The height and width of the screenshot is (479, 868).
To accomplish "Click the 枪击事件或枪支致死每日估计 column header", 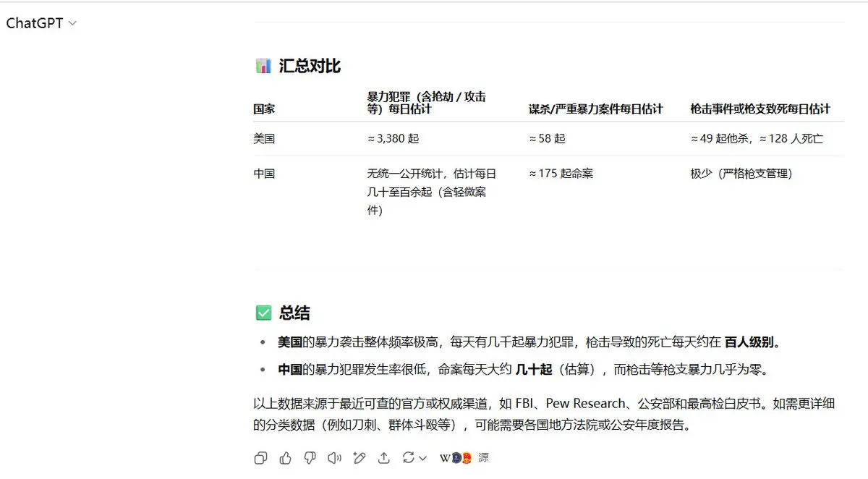I will [x=760, y=109].
